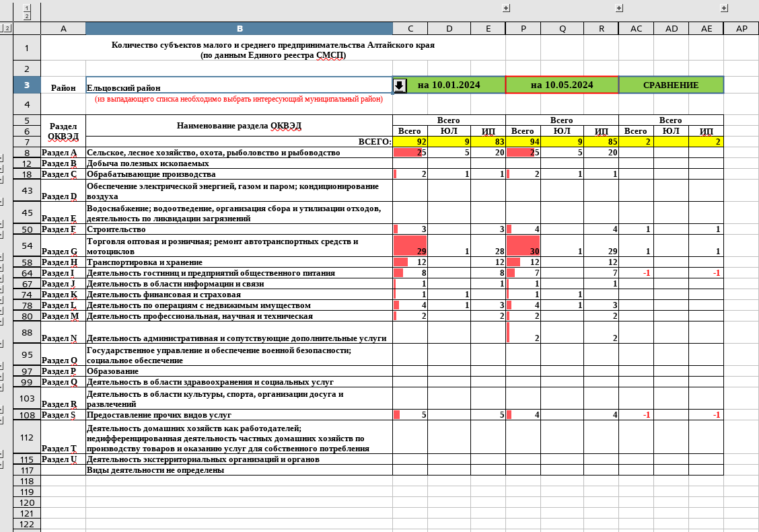Click the 'Раздел S' cell

pos(63,415)
